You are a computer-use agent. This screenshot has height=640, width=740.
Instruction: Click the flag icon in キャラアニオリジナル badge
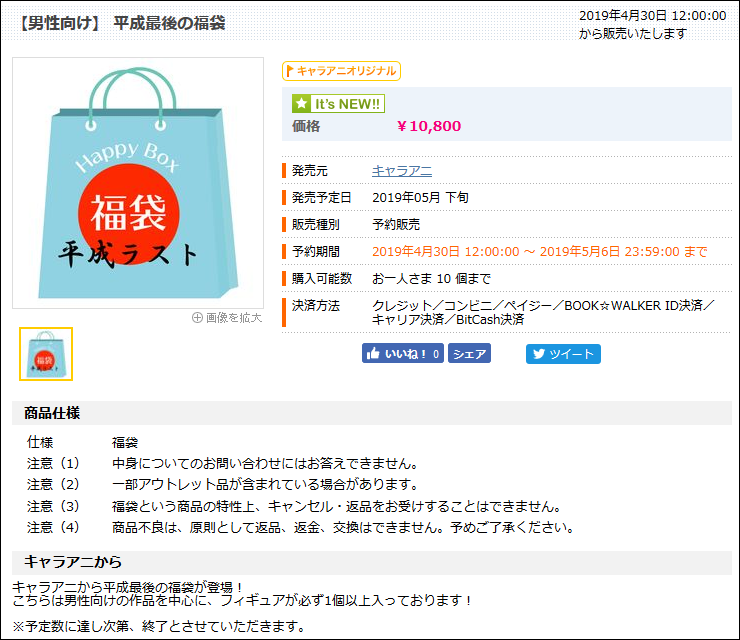(x=289, y=71)
